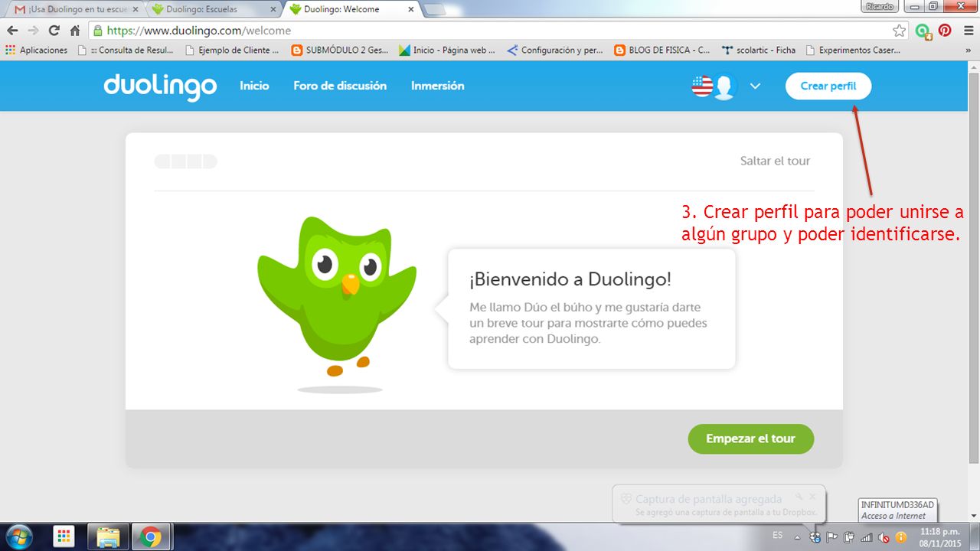This screenshot has height=551, width=980.
Task: Reload the page with refresh icon
Action: (x=54, y=31)
